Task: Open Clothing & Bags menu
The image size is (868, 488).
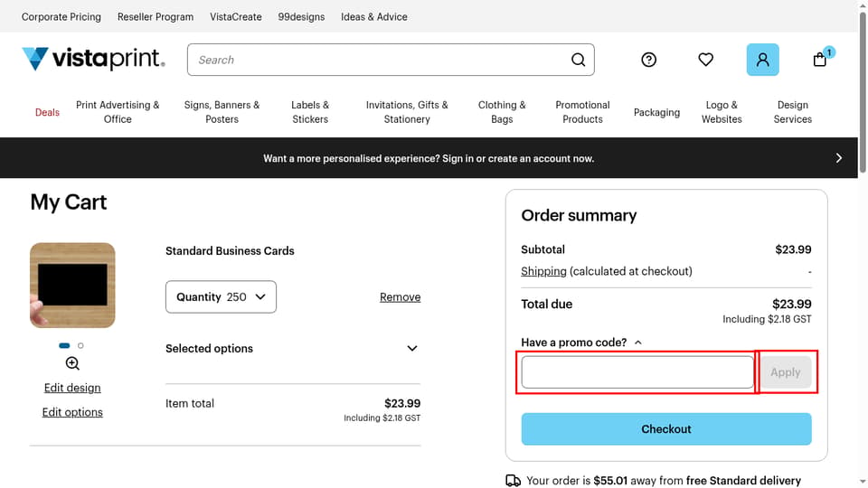Action: [x=502, y=112]
